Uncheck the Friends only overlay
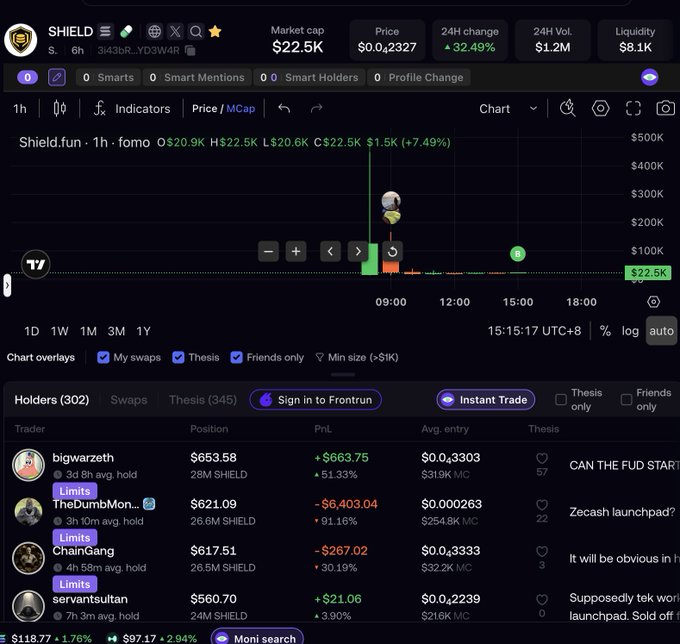Screen dimensions: 680x644 (x=236, y=357)
